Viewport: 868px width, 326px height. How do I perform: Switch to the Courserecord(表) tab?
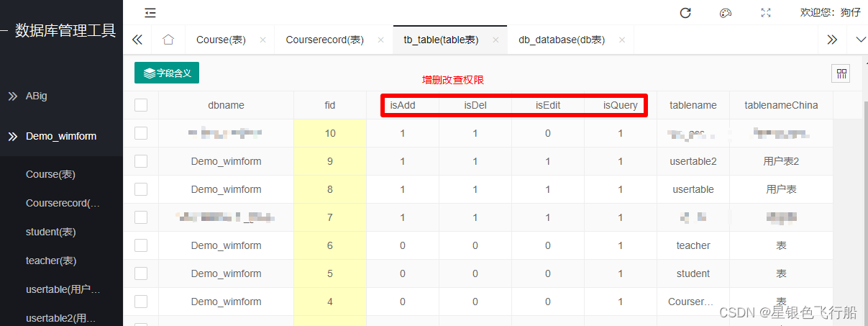[x=324, y=40]
